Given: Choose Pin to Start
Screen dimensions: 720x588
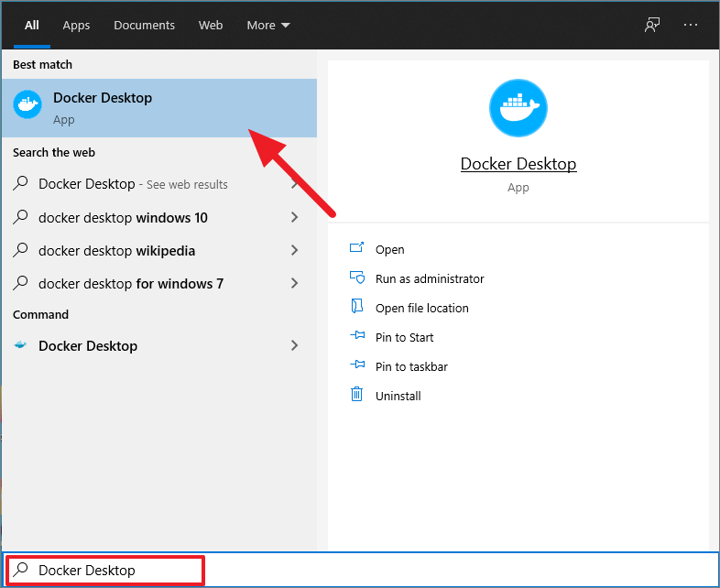Looking at the screenshot, I should pos(405,338).
